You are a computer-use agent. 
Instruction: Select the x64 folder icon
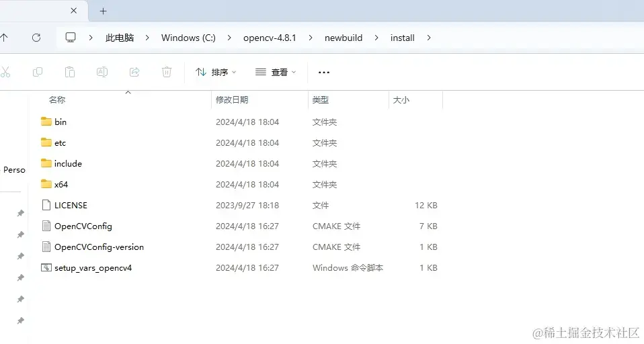[x=46, y=184]
